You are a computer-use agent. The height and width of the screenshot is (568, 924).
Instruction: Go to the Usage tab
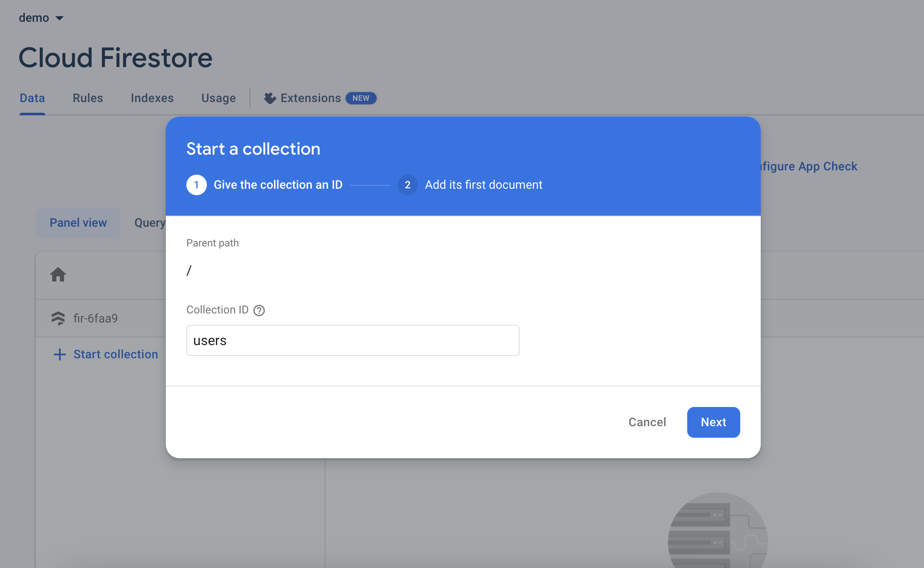coord(218,98)
